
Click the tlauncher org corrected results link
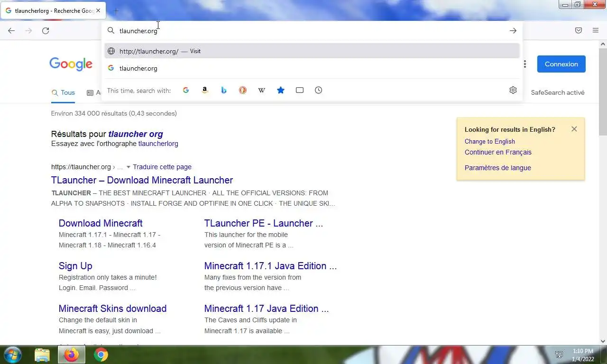[x=136, y=134]
